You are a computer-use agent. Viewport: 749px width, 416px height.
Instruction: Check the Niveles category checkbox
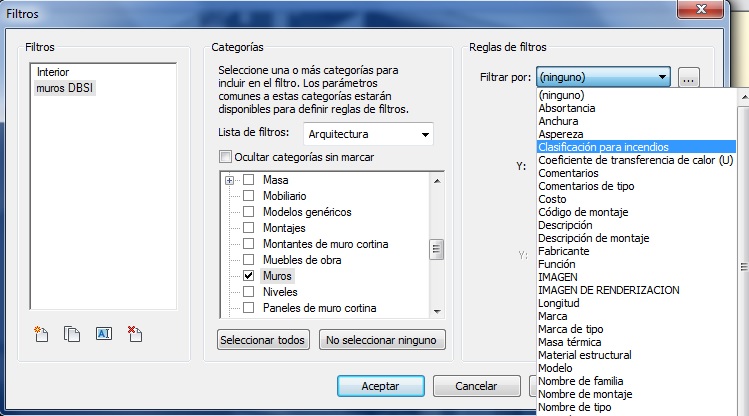248,291
